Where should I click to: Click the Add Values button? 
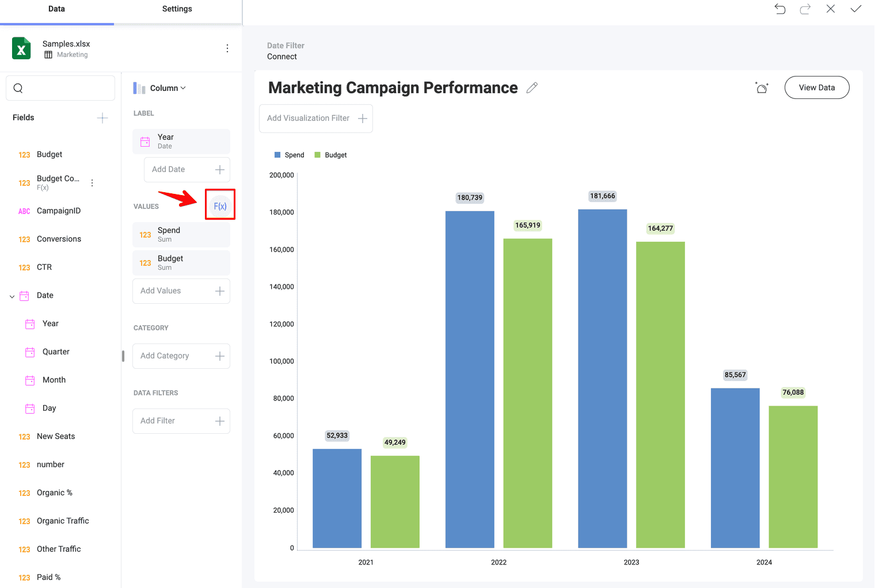pyautogui.click(x=181, y=291)
